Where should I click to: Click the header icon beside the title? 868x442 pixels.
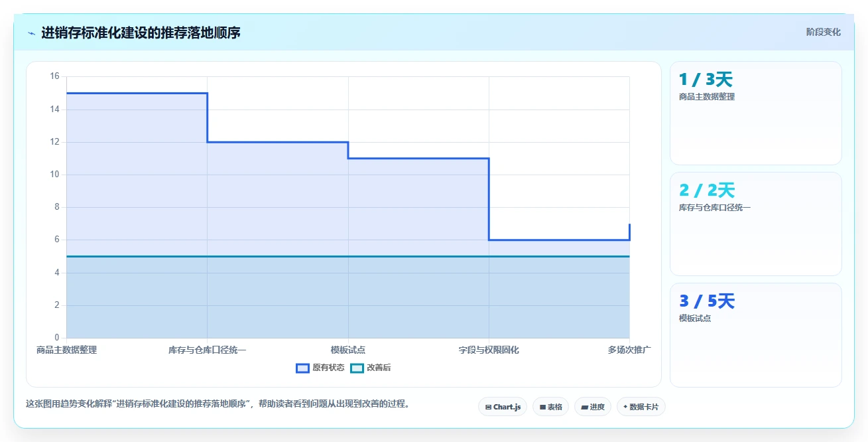[x=31, y=33]
